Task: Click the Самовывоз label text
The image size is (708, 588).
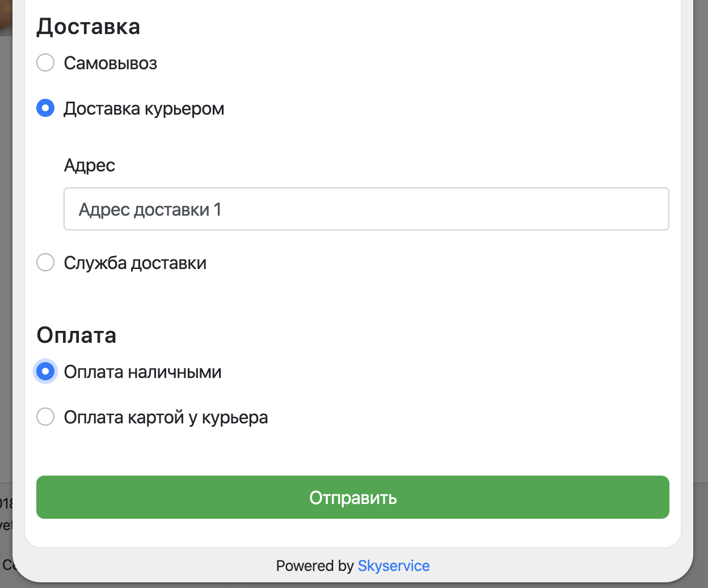Action: click(110, 63)
